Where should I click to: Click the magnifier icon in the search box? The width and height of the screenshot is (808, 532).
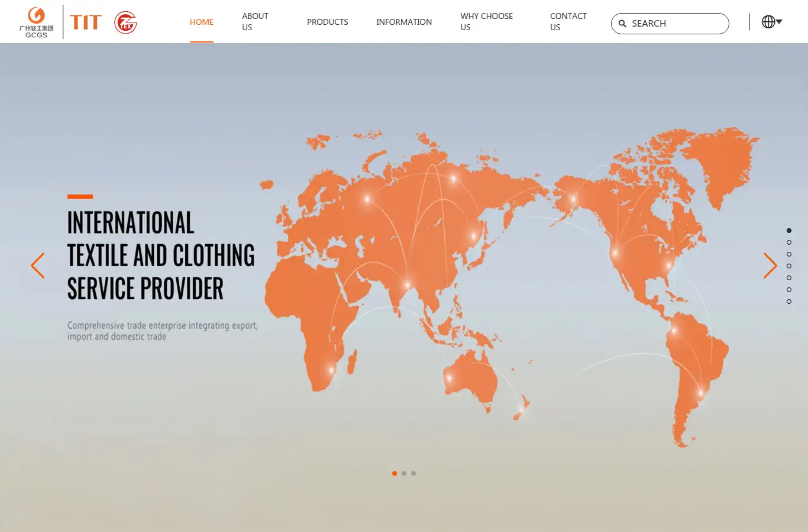[622, 24]
